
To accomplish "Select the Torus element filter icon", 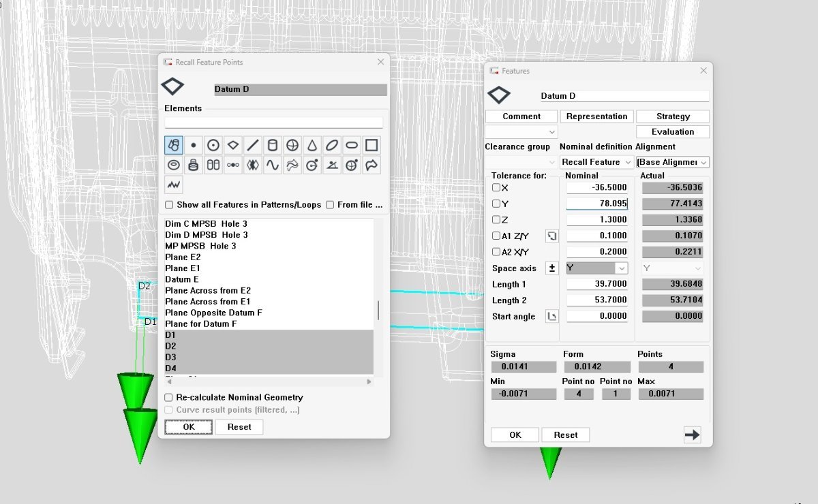I will (x=174, y=165).
